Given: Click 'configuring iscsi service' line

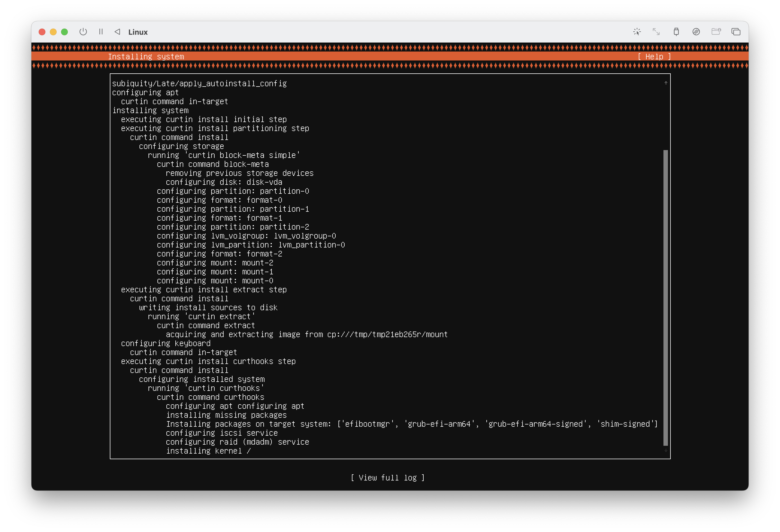Looking at the screenshot, I should (222, 433).
